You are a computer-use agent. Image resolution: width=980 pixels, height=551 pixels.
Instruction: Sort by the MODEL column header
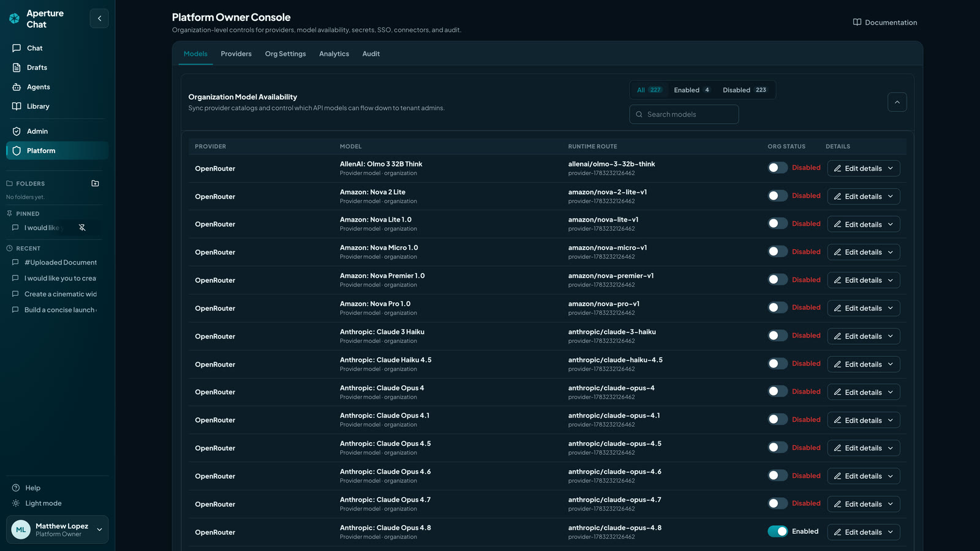point(350,146)
